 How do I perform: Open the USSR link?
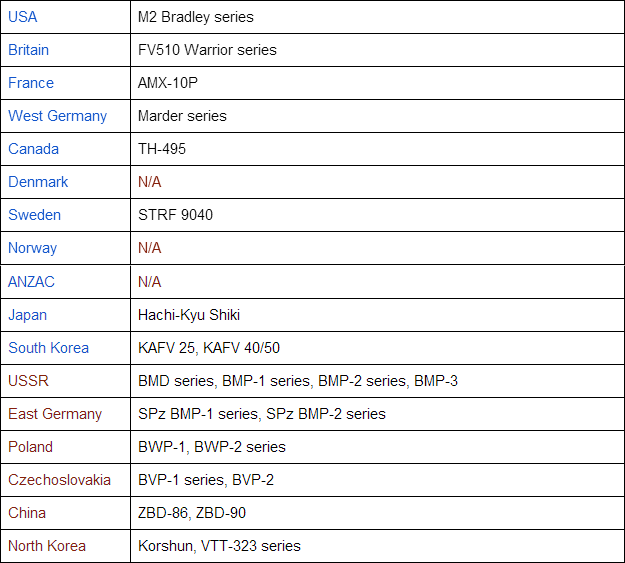tap(29, 381)
